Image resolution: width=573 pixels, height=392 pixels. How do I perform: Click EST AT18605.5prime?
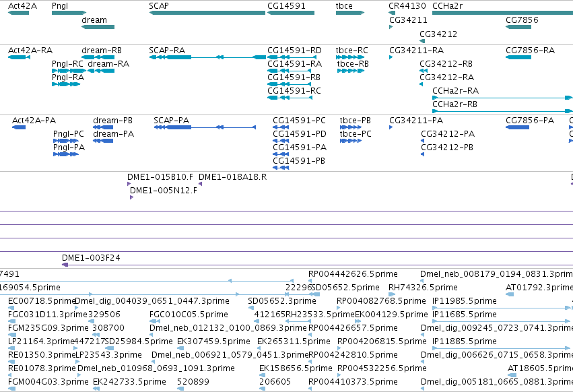point(512,375)
